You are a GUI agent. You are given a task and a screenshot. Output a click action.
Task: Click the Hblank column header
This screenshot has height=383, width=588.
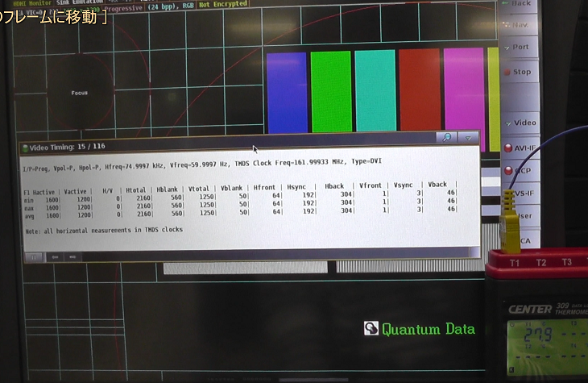pyautogui.click(x=167, y=189)
